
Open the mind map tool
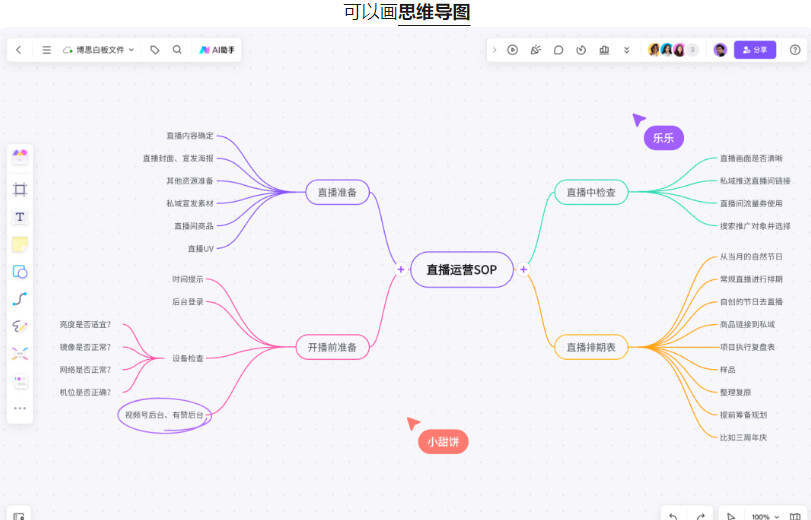pos(20,354)
